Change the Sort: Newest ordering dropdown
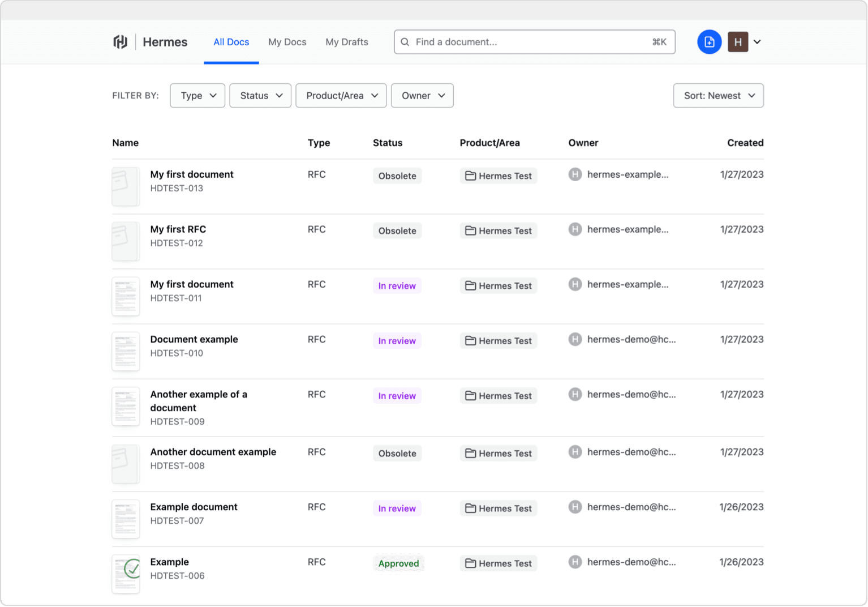 pos(718,96)
